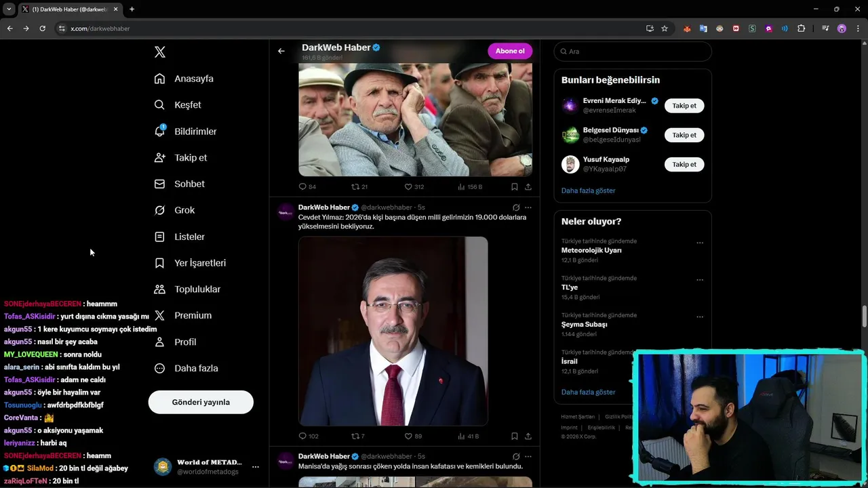The width and height of the screenshot is (868, 488).
Task: Bookmark the Cevdet Yılmaz post
Action: click(x=515, y=436)
